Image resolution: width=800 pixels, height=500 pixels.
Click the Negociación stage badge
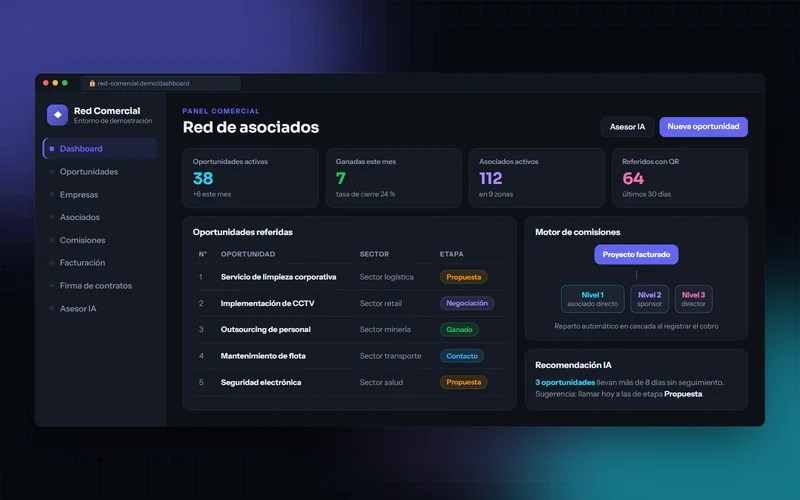click(467, 303)
